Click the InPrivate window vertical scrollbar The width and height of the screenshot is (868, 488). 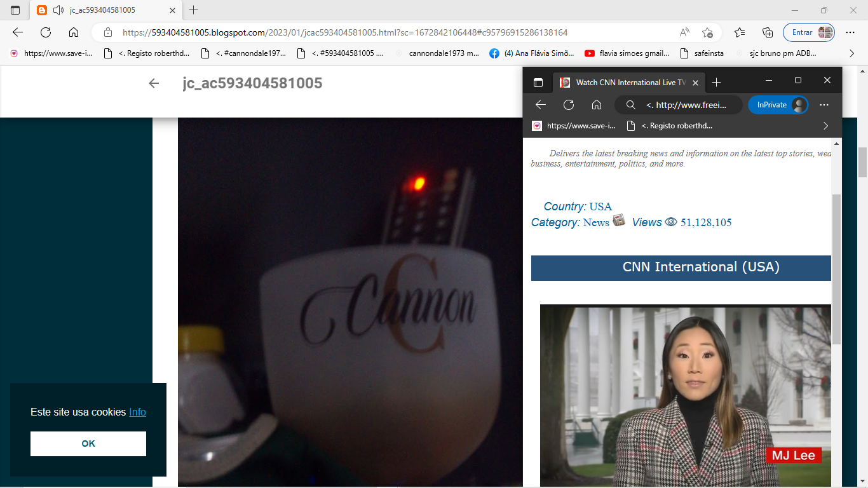[836, 270]
